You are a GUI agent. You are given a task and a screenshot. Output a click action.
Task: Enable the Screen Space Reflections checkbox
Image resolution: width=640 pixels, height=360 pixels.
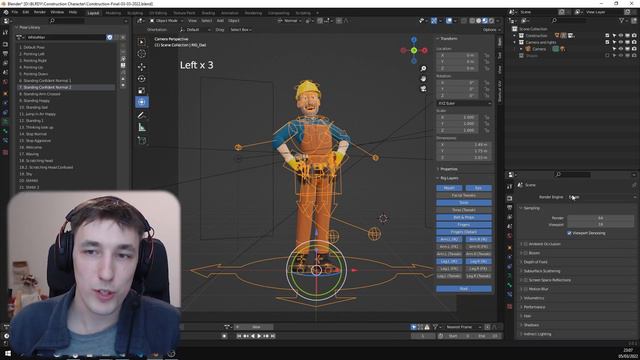(526, 280)
